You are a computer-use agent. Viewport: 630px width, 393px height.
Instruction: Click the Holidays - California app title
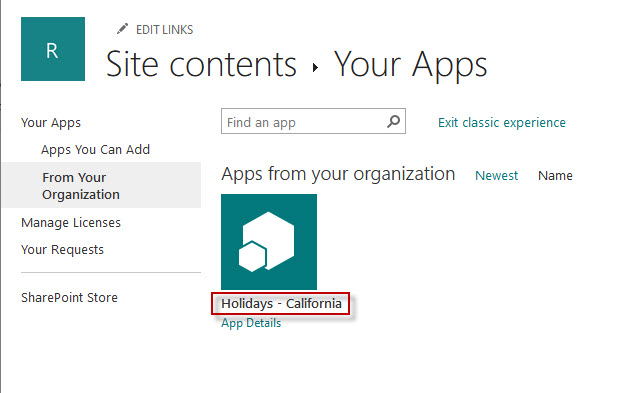[x=281, y=303]
